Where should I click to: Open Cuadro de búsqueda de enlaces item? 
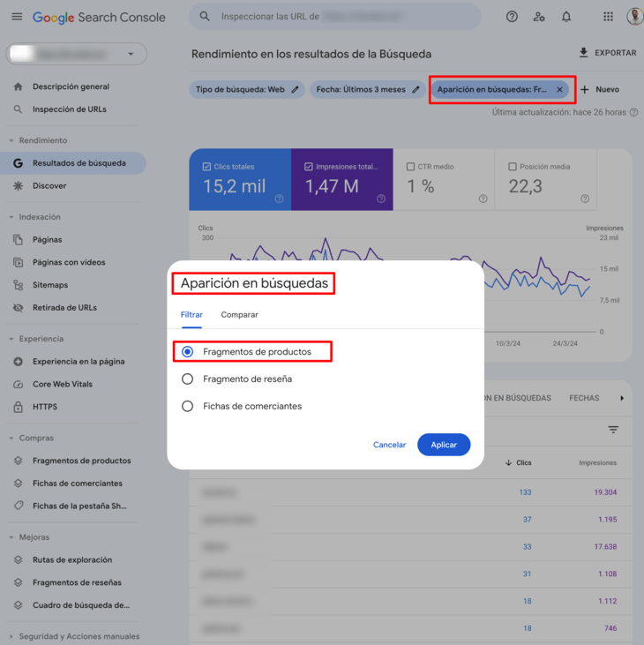point(72,605)
